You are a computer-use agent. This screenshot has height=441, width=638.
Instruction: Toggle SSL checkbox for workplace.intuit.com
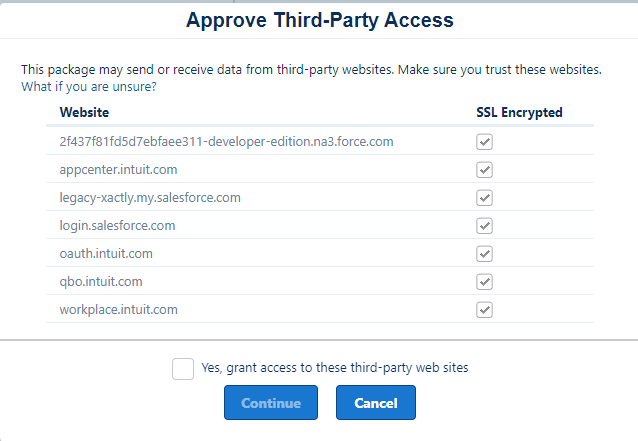point(485,310)
